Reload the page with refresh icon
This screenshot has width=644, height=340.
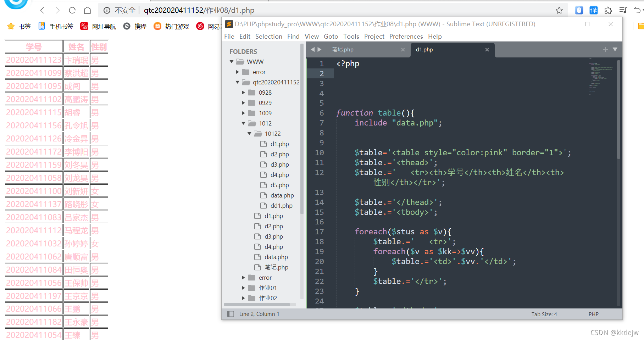(72, 10)
